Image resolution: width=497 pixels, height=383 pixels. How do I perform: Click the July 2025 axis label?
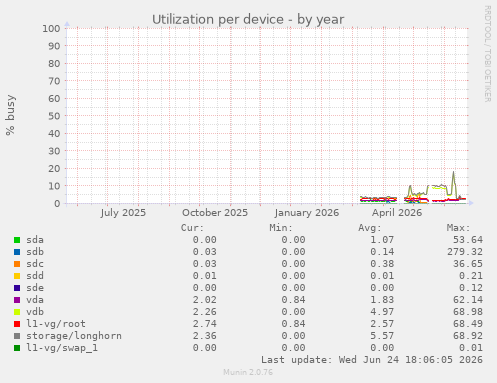pyautogui.click(x=123, y=213)
